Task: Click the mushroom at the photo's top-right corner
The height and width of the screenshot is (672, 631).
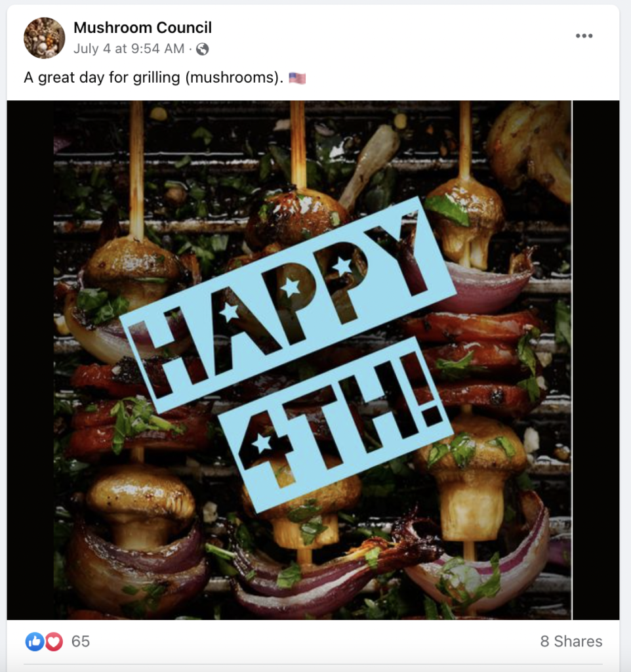Action: click(530, 144)
